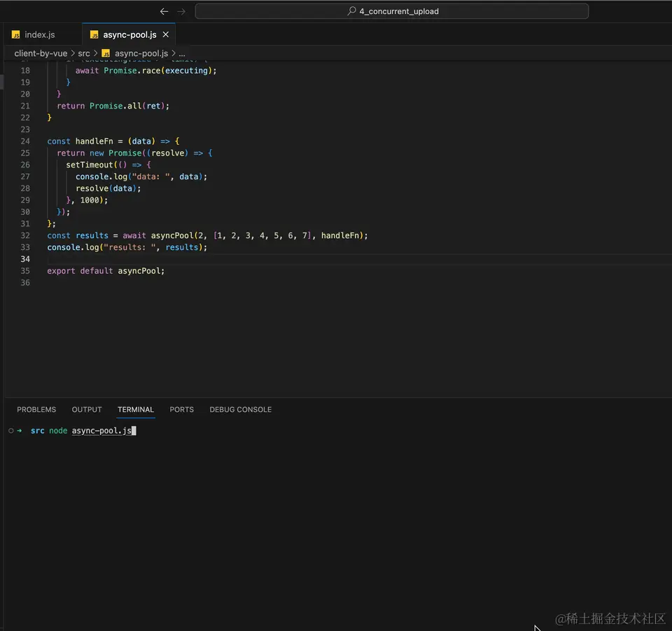Click 'src' directory in terminal prompt

coord(37,431)
